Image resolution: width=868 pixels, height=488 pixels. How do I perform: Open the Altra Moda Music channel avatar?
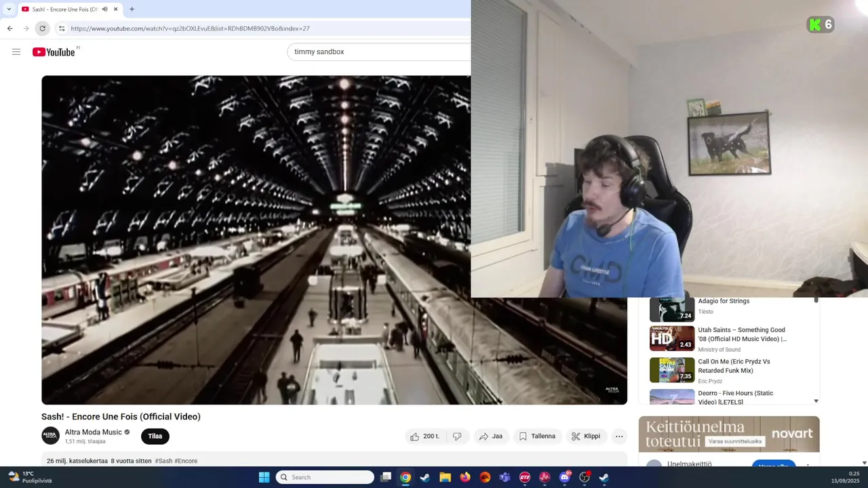click(x=50, y=436)
